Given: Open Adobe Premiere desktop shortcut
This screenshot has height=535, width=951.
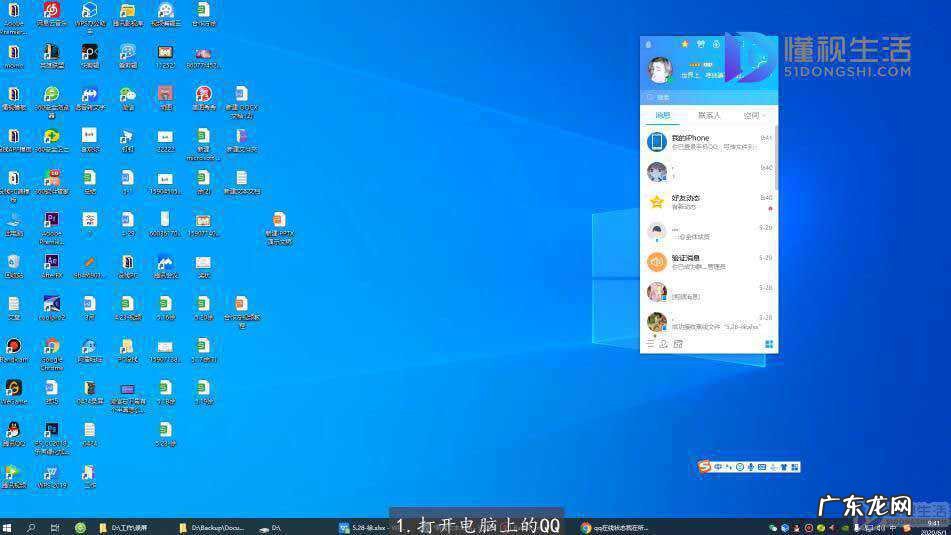Looking at the screenshot, I should 51,220.
